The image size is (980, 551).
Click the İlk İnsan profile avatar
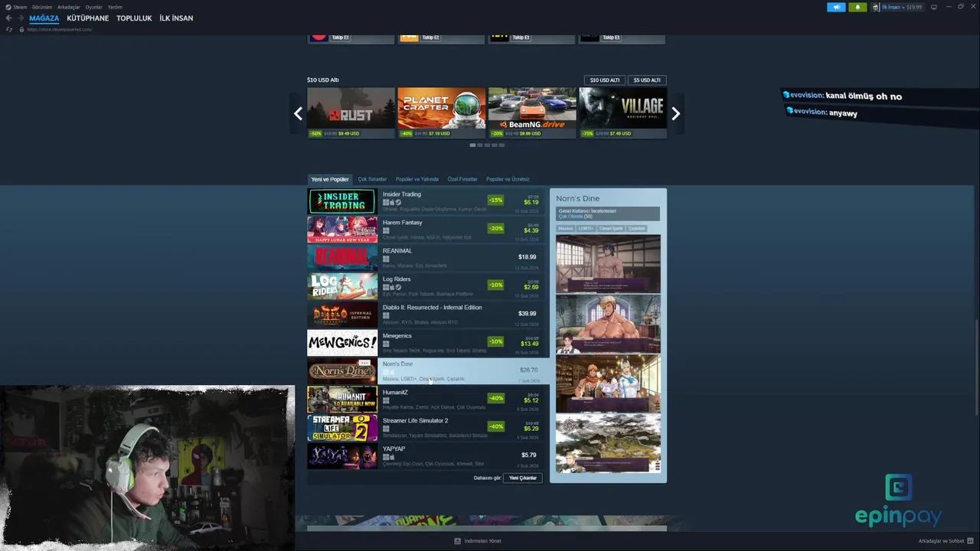click(x=876, y=7)
